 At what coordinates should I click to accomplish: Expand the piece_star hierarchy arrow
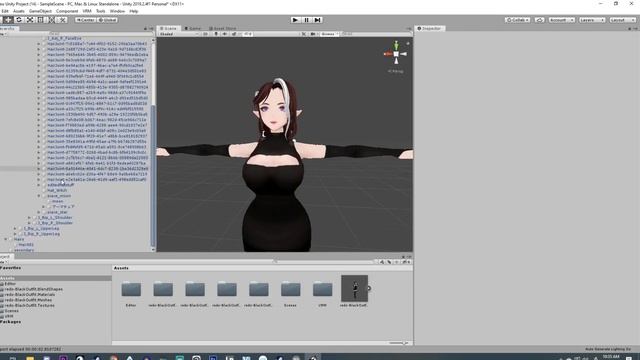pos(39,212)
